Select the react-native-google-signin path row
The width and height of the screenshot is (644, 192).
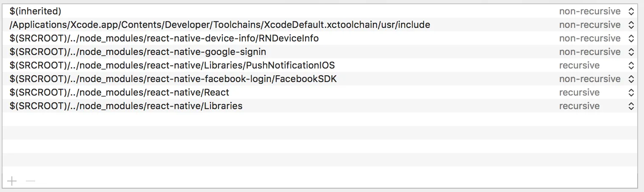[138, 52]
